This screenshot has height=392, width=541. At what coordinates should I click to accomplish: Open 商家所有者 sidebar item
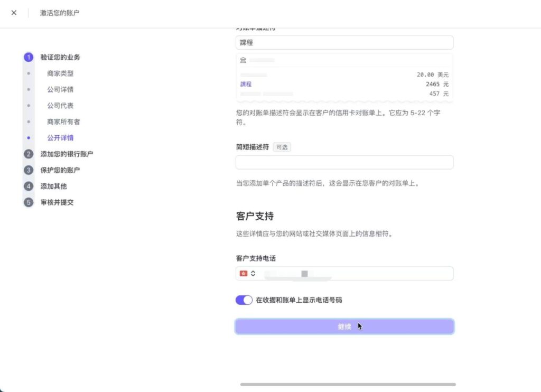[63, 122]
